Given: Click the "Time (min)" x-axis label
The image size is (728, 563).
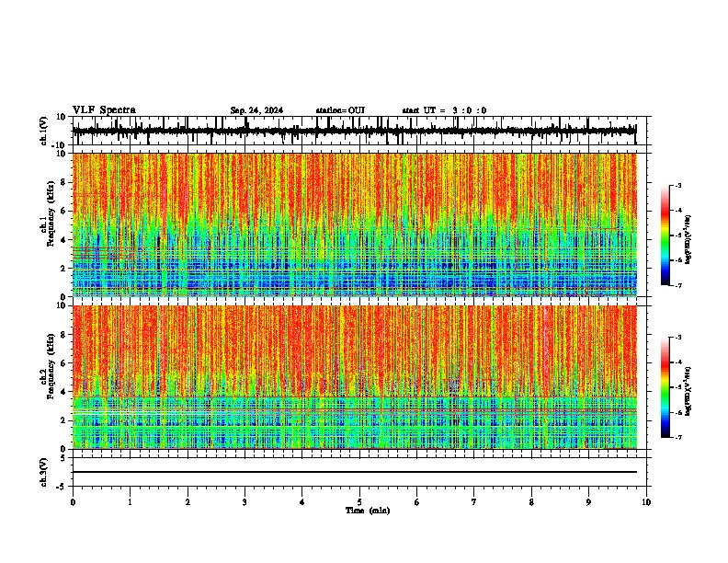Looking at the screenshot, I should point(368,511).
